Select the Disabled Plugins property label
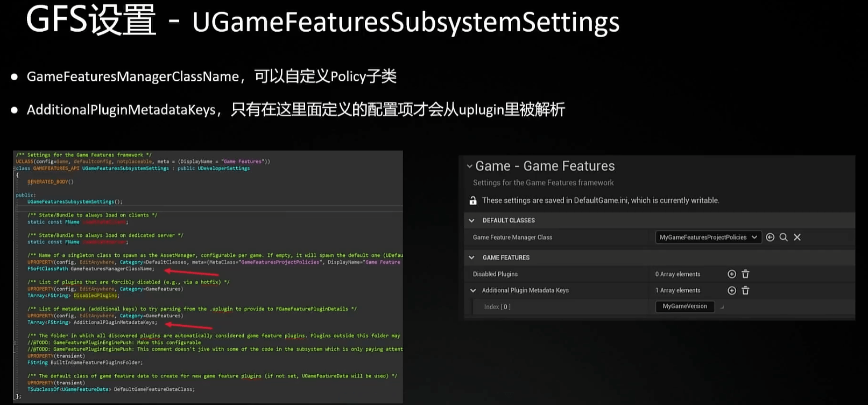This screenshot has height=405, width=868. tap(495, 274)
